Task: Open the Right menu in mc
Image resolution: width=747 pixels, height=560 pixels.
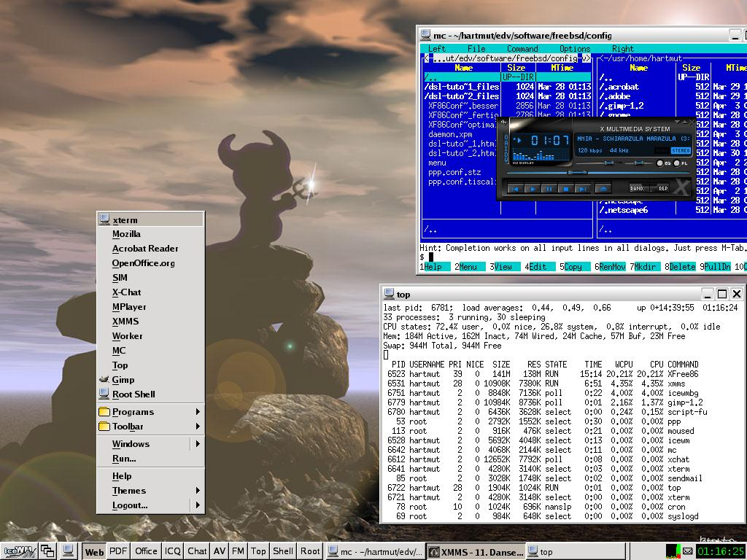Action: (623, 49)
